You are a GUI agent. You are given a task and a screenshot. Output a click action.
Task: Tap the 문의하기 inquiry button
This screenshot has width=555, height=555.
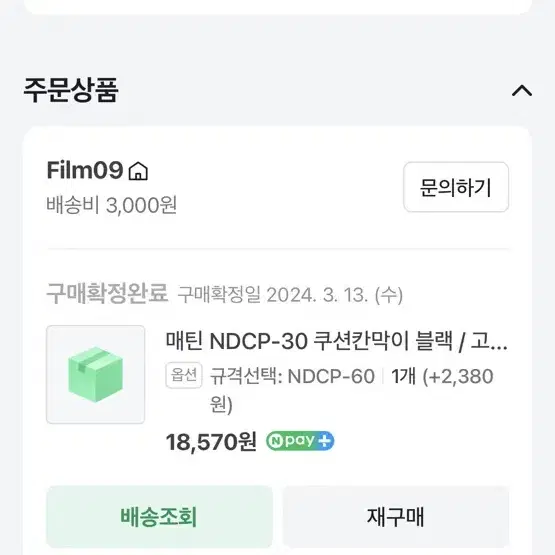pyautogui.click(x=456, y=187)
